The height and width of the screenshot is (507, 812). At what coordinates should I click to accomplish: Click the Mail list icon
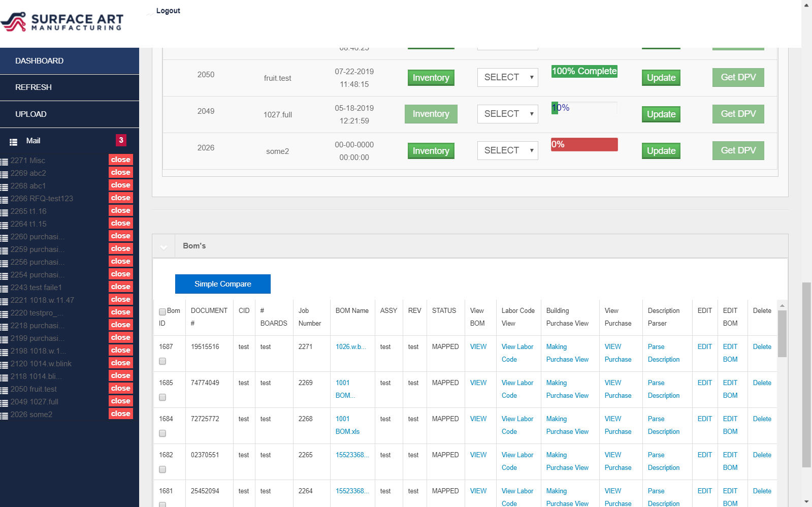click(14, 142)
